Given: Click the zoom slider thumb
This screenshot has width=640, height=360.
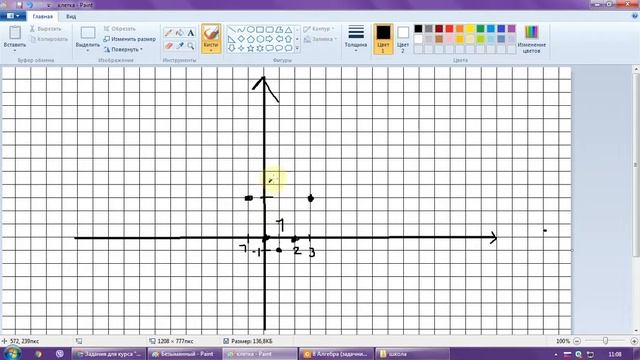Looking at the screenshot, I should (605, 341).
